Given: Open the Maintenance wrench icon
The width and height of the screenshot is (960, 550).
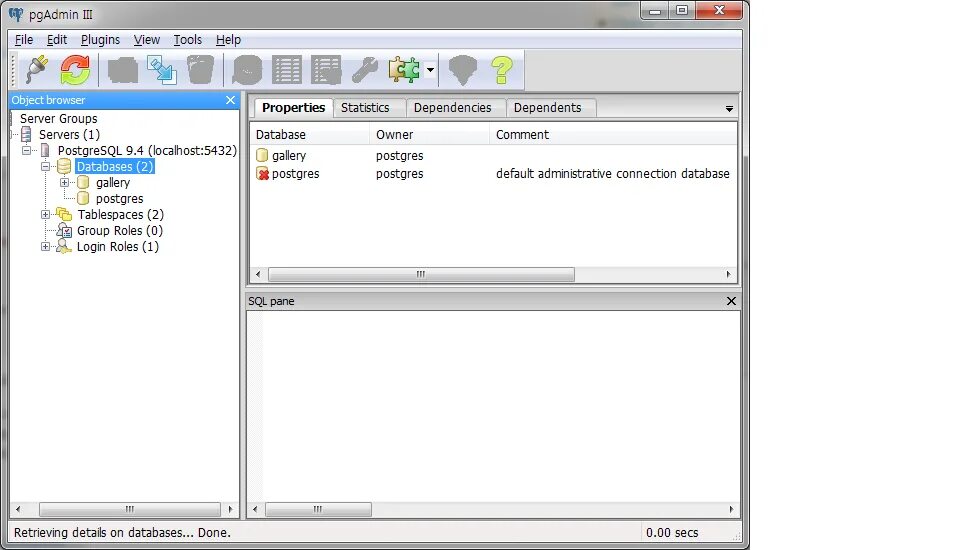Looking at the screenshot, I should [x=365, y=70].
